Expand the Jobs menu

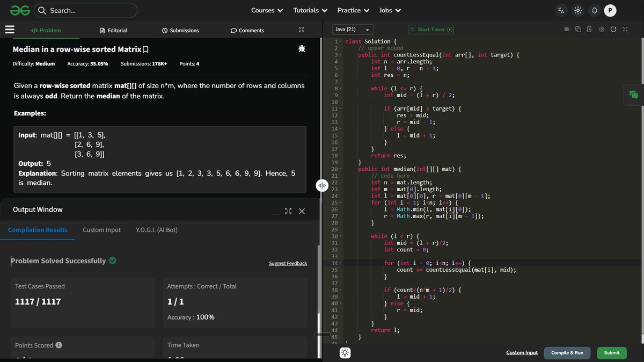tap(390, 10)
